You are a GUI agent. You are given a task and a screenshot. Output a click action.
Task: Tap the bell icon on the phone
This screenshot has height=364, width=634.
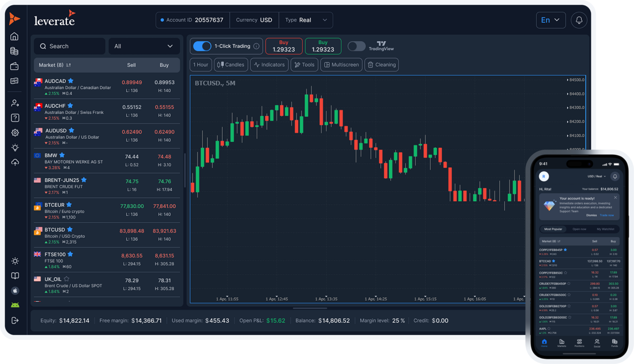[x=615, y=176]
